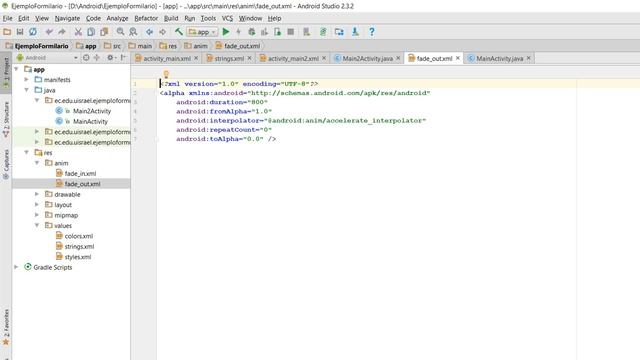Click the intention lightbulb in editor
Image resolution: width=640 pixels, height=360 pixels.
coord(166,74)
